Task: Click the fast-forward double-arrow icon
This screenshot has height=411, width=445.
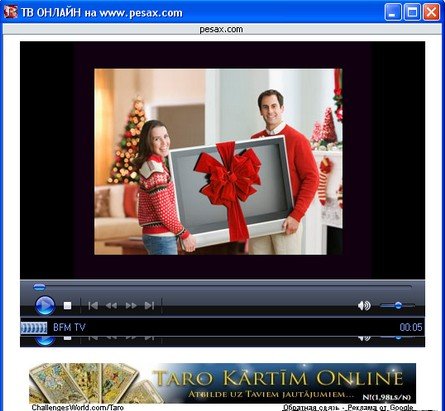Action: tap(131, 305)
